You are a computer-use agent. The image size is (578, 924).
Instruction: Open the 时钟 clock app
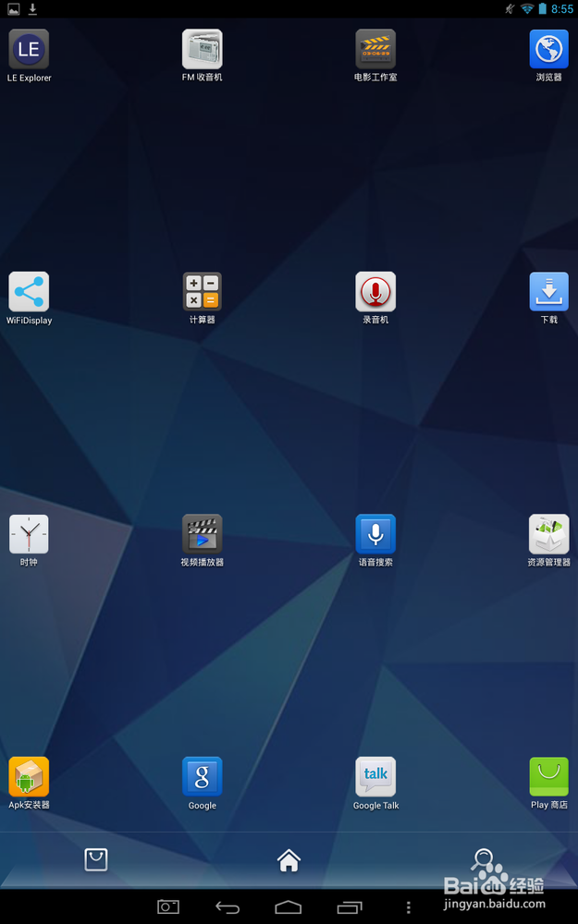29,534
